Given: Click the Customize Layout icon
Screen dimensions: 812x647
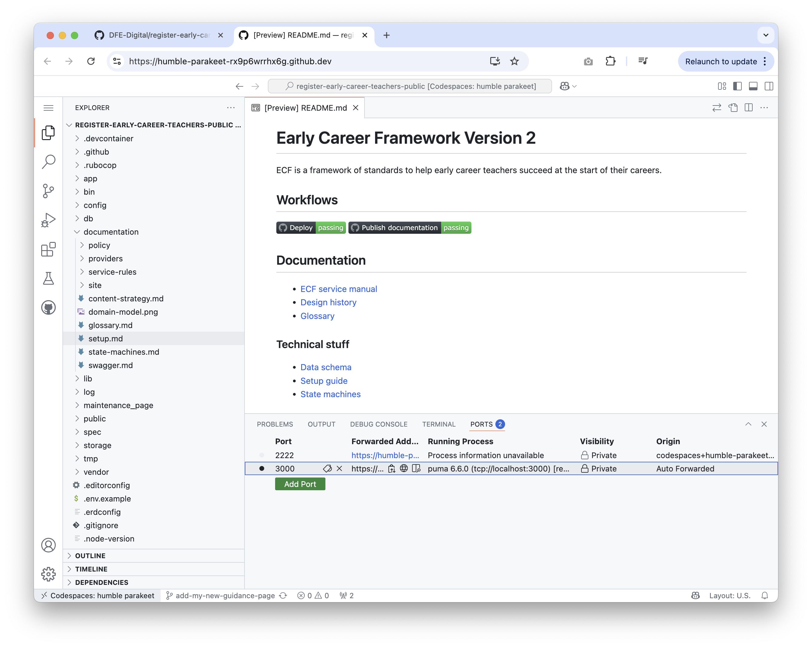Looking at the screenshot, I should click(x=722, y=86).
